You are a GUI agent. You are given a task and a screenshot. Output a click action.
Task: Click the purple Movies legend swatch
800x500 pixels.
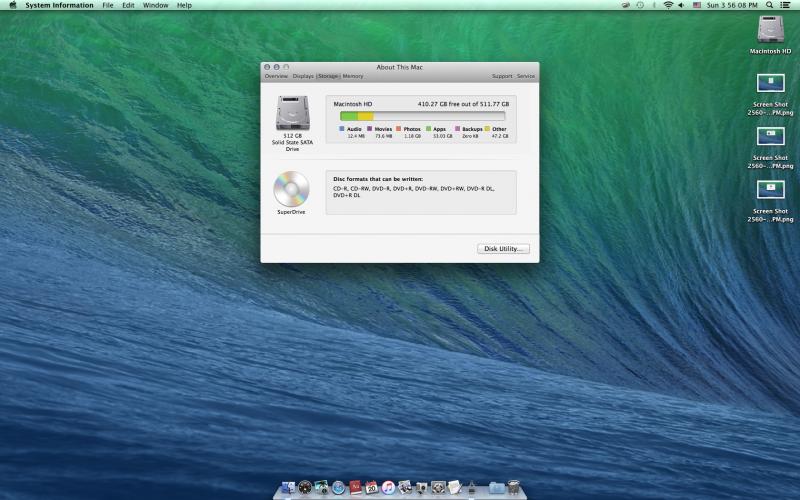369,129
